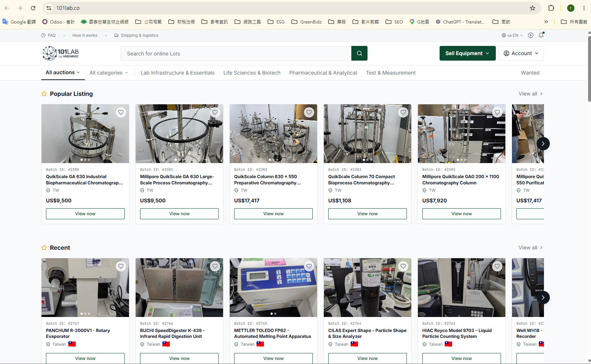The image size is (591, 364).
Task: Go to Lab Infrastructure & Essentials category
Action: point(178,73)
